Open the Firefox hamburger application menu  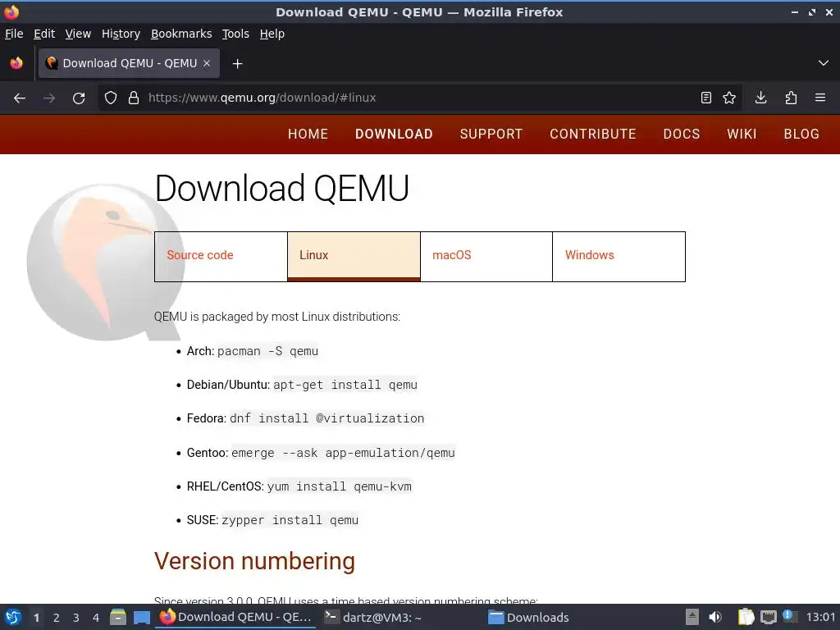820,98
